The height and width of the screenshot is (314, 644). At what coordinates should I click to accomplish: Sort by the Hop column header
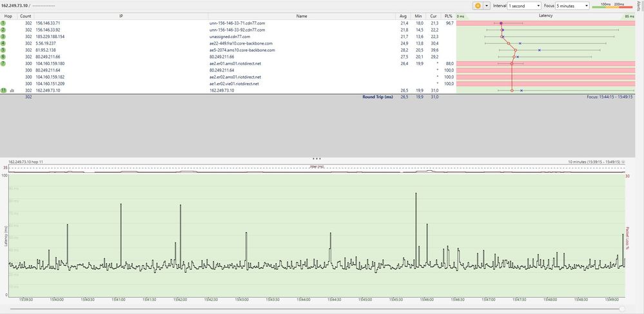[8, 16]
